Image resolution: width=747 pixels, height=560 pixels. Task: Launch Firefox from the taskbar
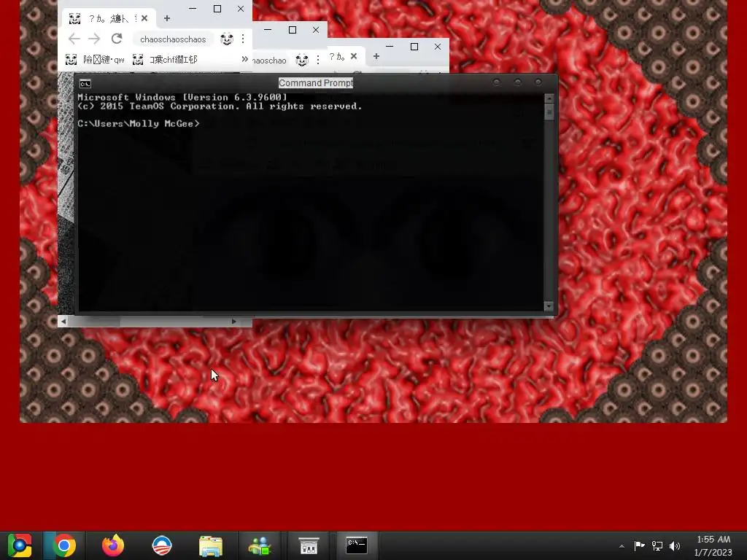click(113, 545)
